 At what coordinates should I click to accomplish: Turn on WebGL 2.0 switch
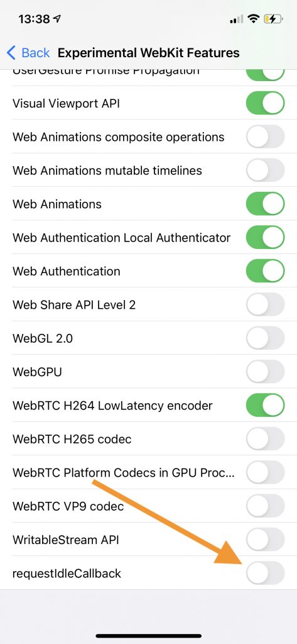(265, 338)
